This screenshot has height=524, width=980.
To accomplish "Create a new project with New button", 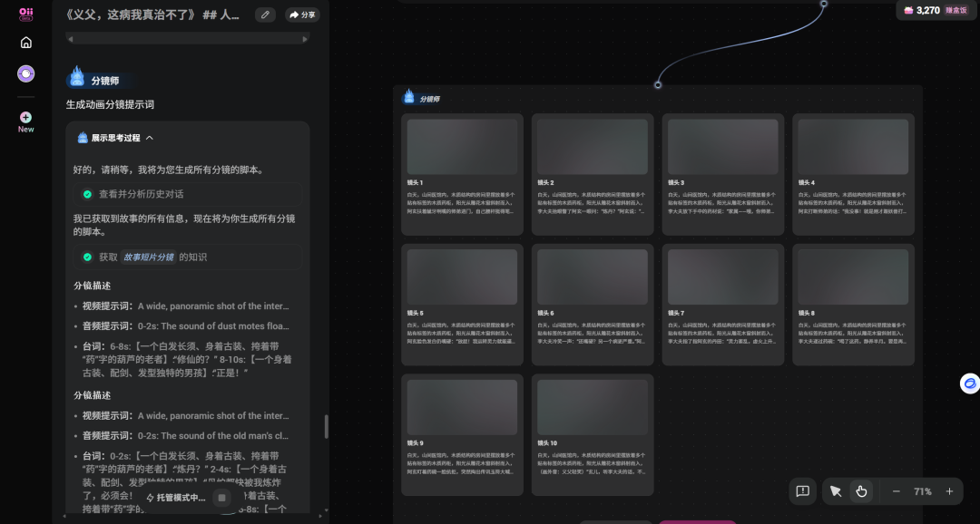I will 25,121.
